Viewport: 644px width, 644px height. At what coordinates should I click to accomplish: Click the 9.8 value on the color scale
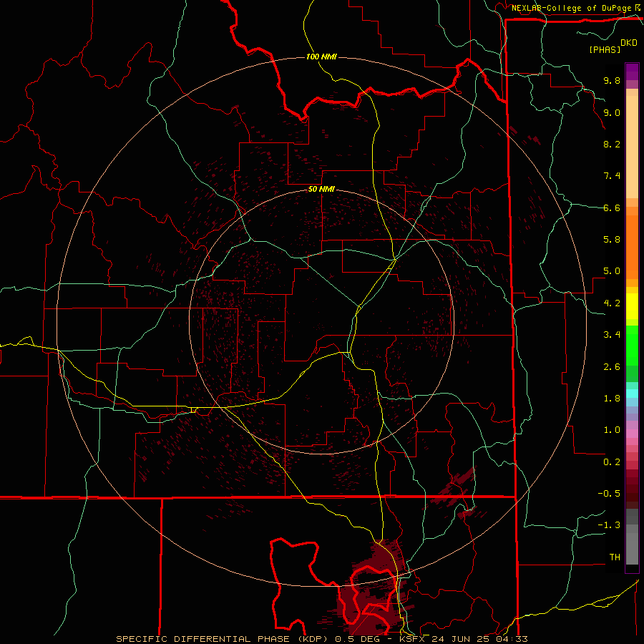click(x=612, y=80)
